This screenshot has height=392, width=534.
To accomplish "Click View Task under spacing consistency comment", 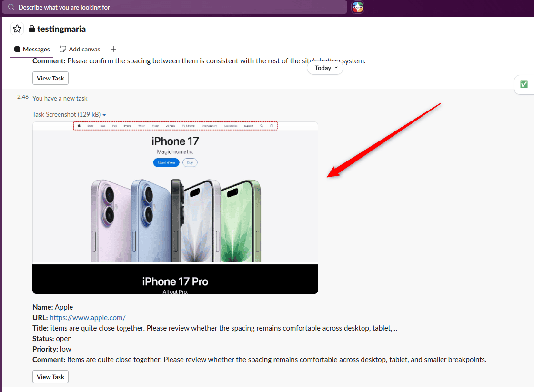I will click(50, 78).
